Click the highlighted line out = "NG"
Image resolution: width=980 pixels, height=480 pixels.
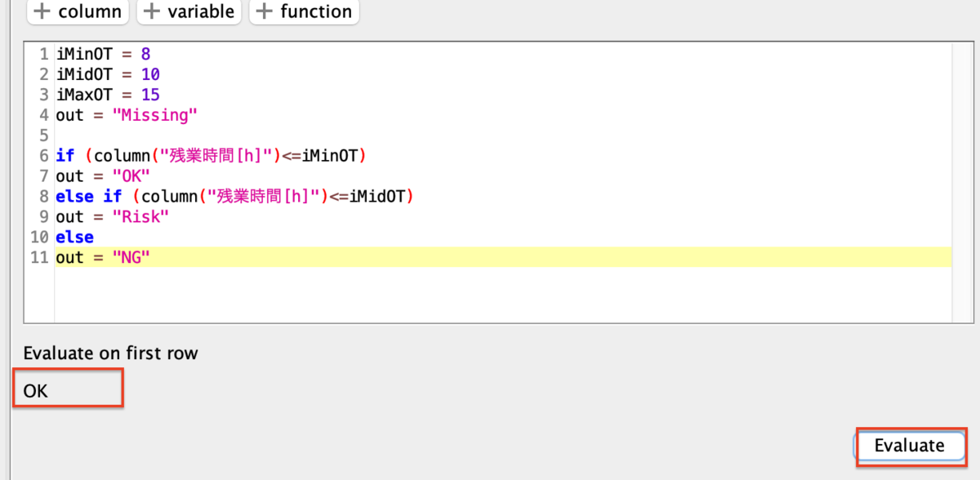click(x=503, y=258)
